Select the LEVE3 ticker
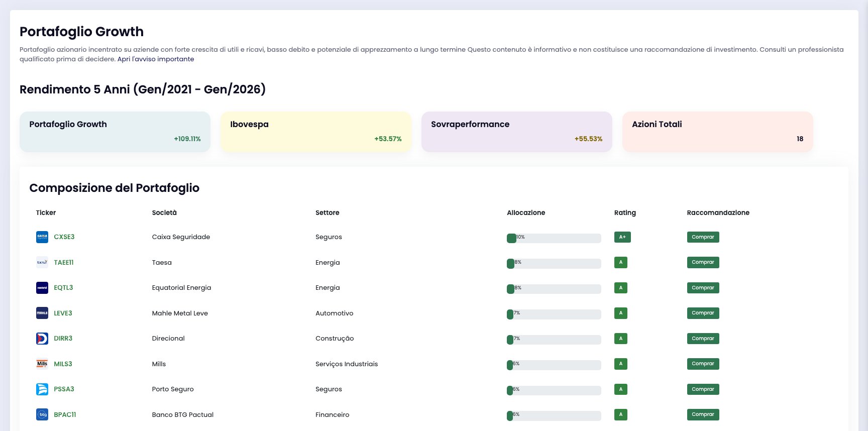868x431 pixels. point(63,313)
